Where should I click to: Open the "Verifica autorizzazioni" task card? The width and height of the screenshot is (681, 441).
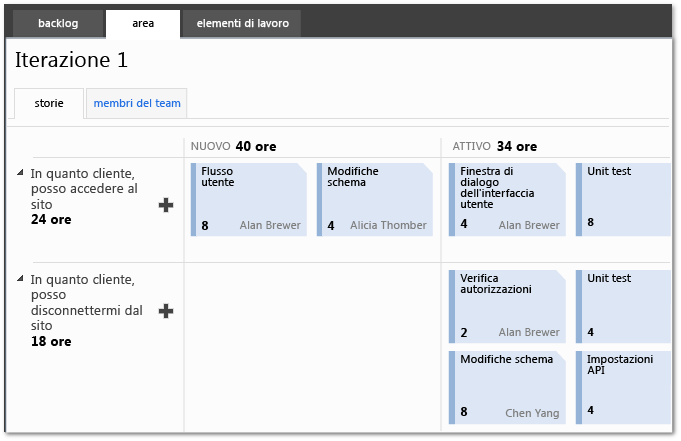tap(508, 306)
